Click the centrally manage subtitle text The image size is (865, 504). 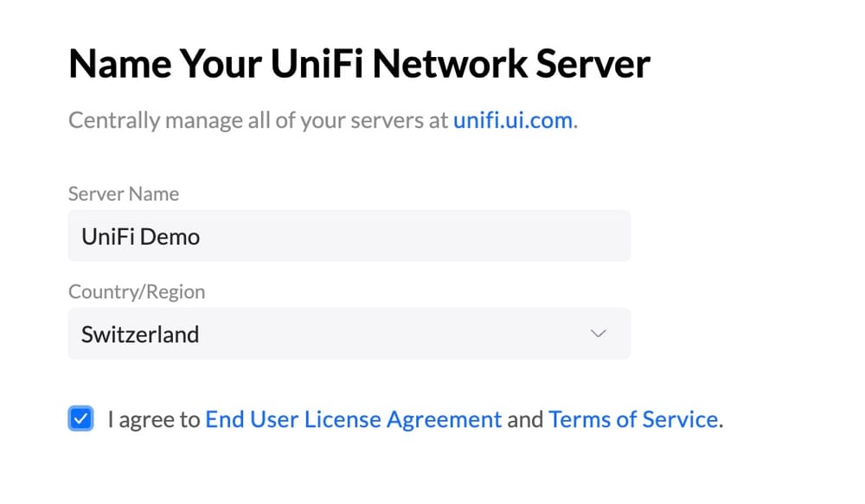[322, 120]
